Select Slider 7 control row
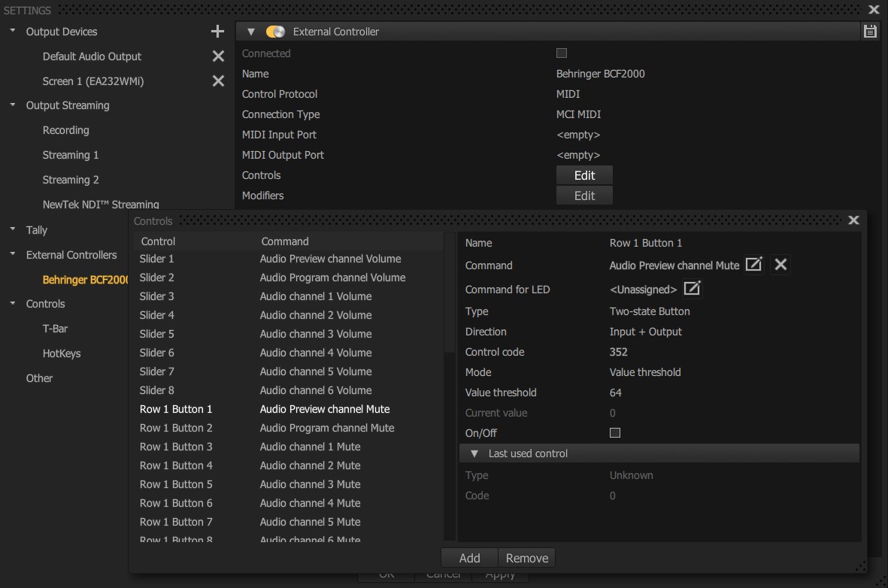Screen dimensions: 888x588 coord(289,371)
